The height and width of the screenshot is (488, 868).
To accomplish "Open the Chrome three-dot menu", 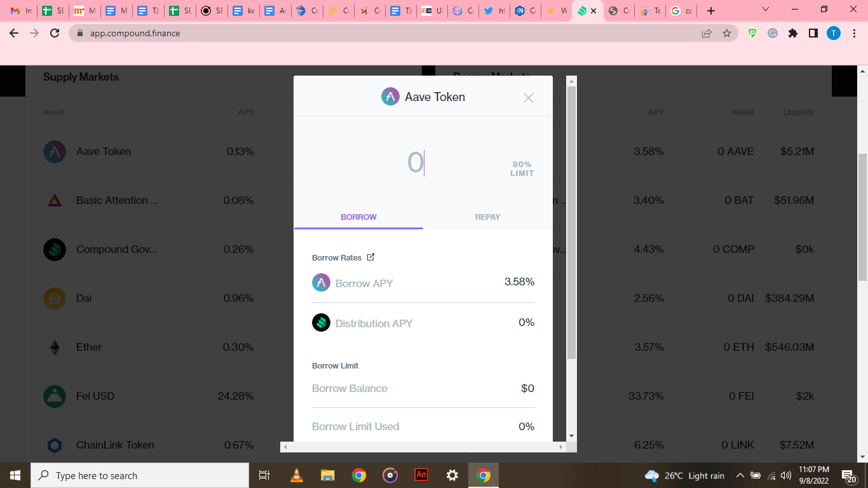I will coord(853,33).
